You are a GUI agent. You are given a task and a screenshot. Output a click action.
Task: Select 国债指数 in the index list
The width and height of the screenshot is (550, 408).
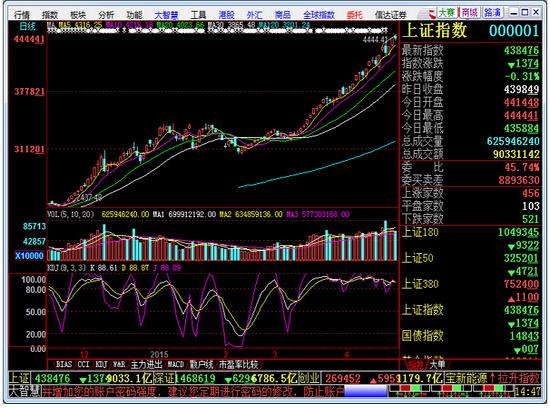(x=422, y=336)
